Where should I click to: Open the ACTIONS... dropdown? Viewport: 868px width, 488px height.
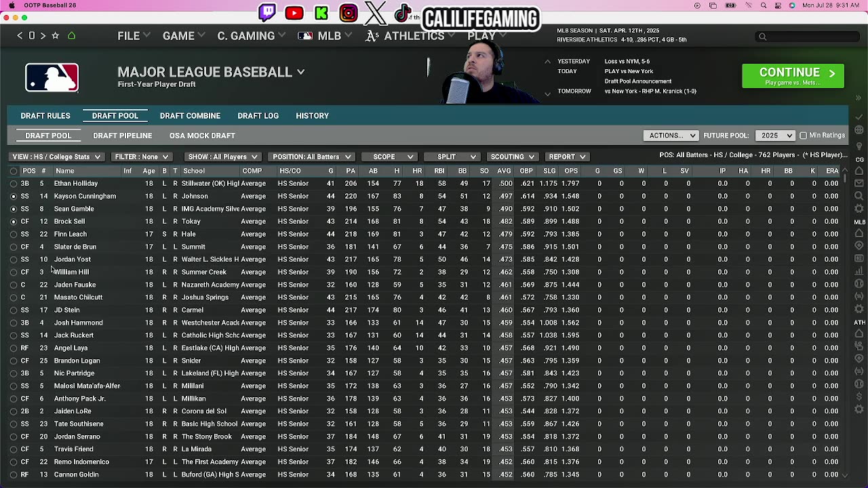(671, 136)
